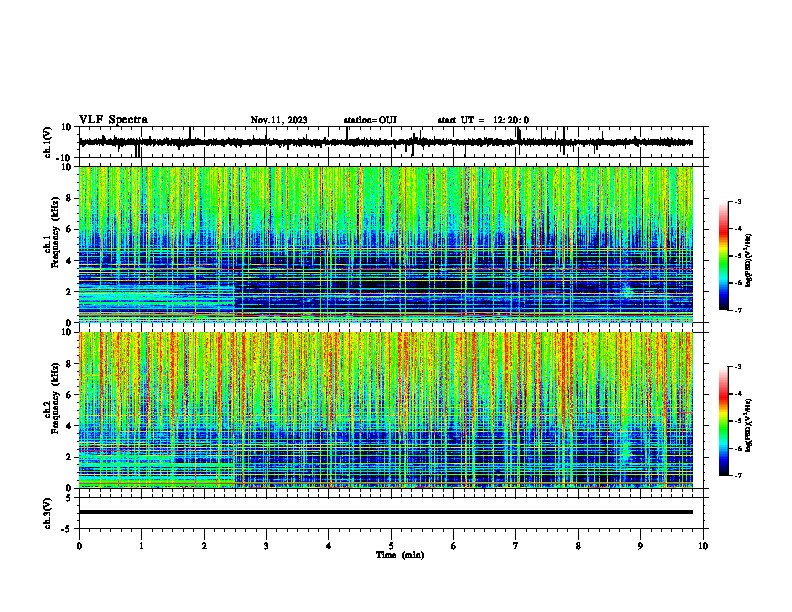
Task: Click time axis tick label "3"
Action: click(266, 546)
